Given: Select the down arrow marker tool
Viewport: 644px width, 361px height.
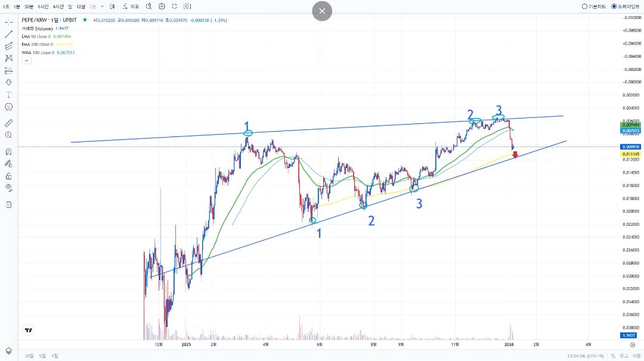Looking at the screenshot, I should click(x=8, y=82).
